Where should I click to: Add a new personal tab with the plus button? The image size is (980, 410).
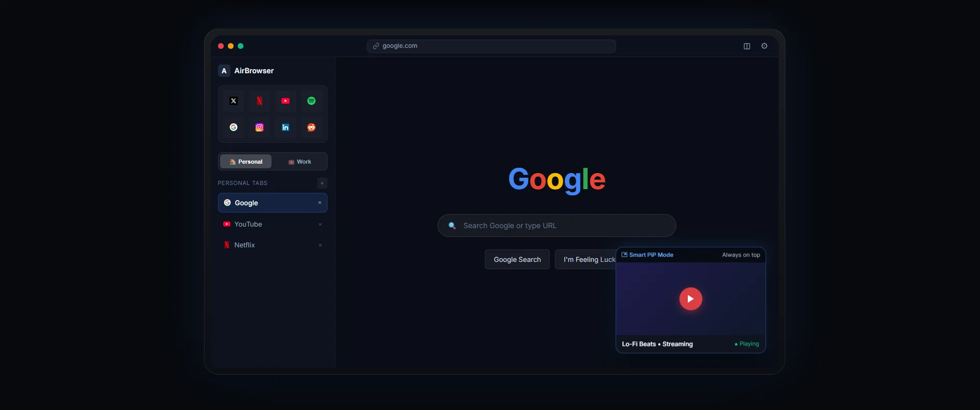click(322, 183)
